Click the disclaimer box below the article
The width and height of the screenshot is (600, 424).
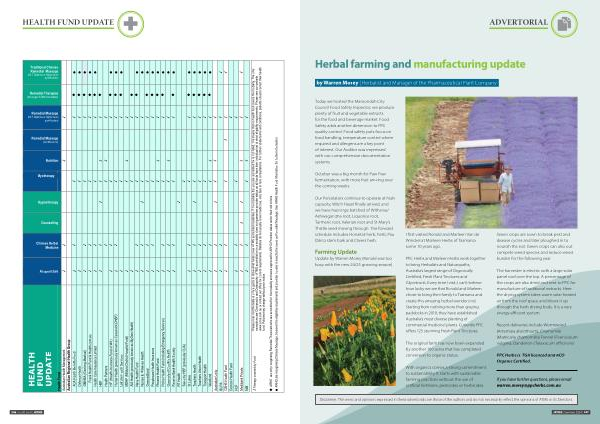pyautogui.click(x=446, y=399)
